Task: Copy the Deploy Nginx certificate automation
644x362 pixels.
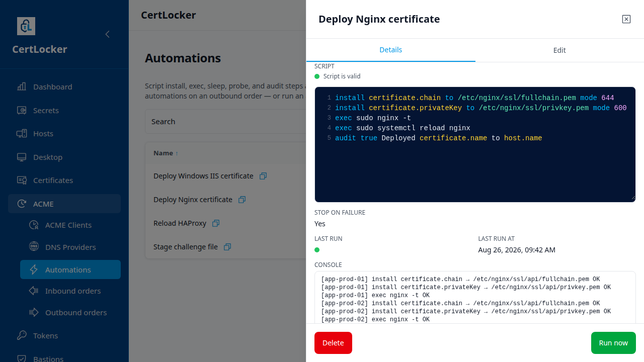Action: [242, 200]
